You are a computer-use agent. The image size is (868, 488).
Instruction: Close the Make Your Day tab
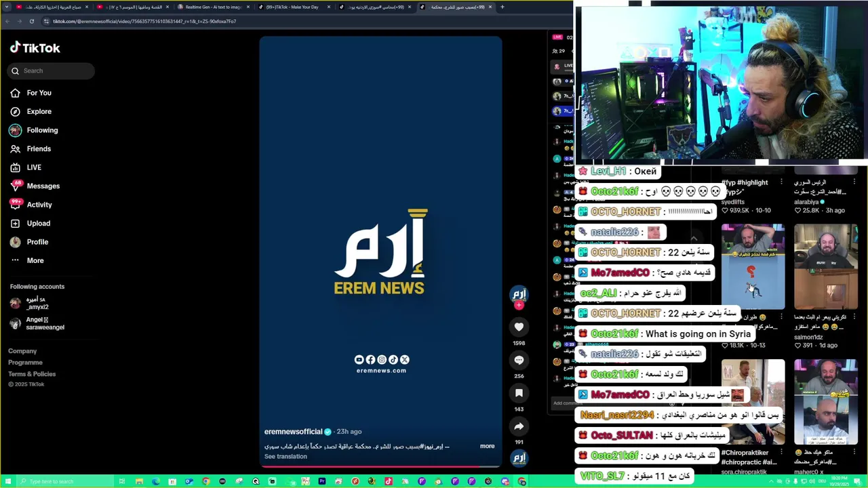tap(329, 7)
